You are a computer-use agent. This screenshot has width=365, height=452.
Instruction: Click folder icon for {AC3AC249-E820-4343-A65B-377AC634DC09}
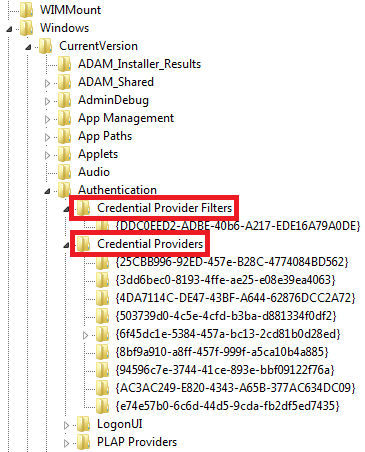[103, 388]
